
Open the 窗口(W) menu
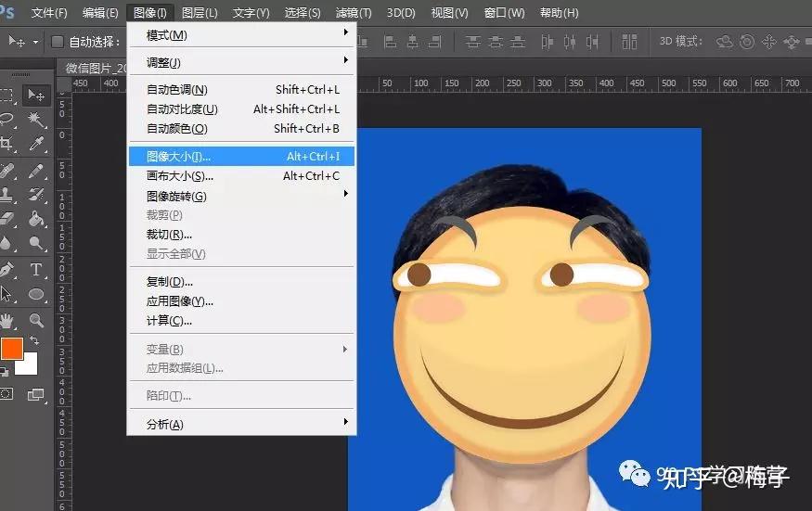click(504, 12)
